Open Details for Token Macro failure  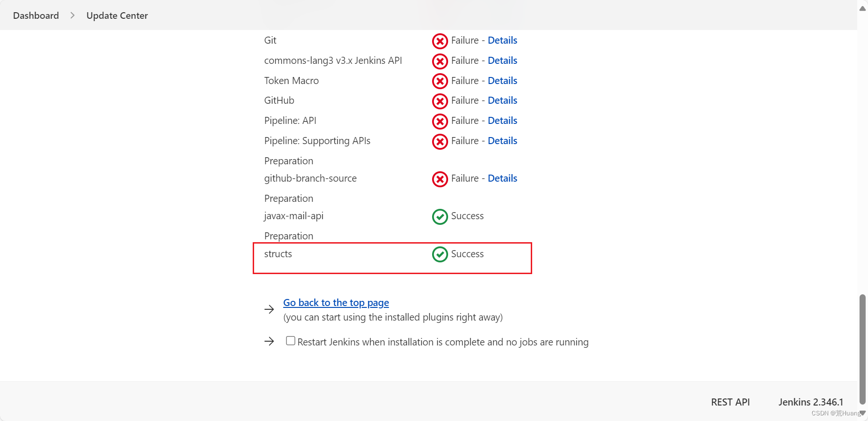click(x=502, y=81)
